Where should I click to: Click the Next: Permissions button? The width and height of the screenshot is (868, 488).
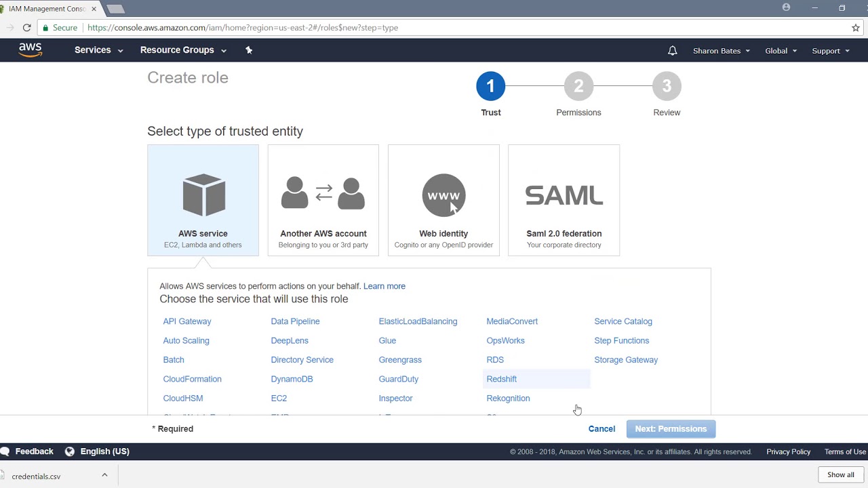pyautogui.click(x=671, y=429)
